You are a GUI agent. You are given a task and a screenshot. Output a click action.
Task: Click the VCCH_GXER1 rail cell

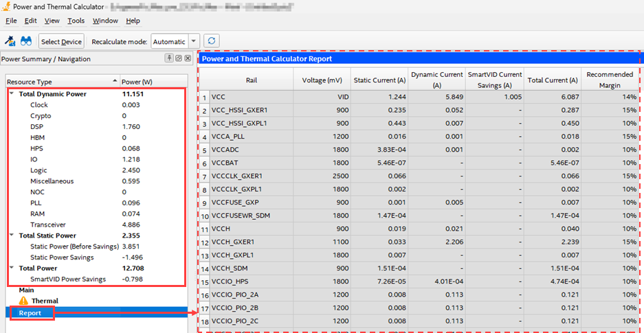coord(252,242)
